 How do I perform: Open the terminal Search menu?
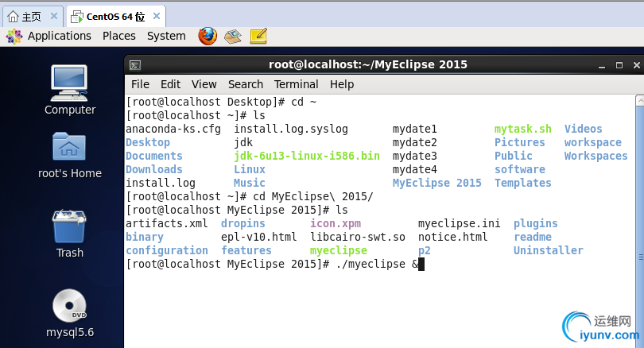coord(245,84)
